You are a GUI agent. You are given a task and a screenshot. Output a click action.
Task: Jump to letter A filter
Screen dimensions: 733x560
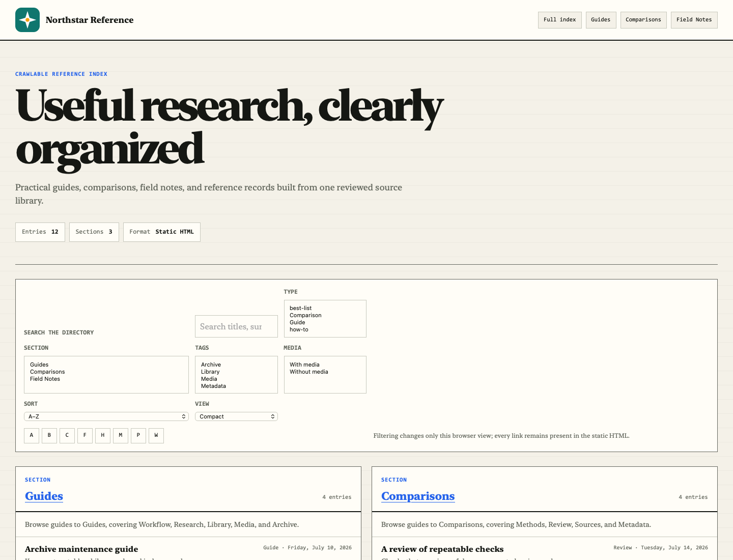pyautogui.click(x=32, y=435)
